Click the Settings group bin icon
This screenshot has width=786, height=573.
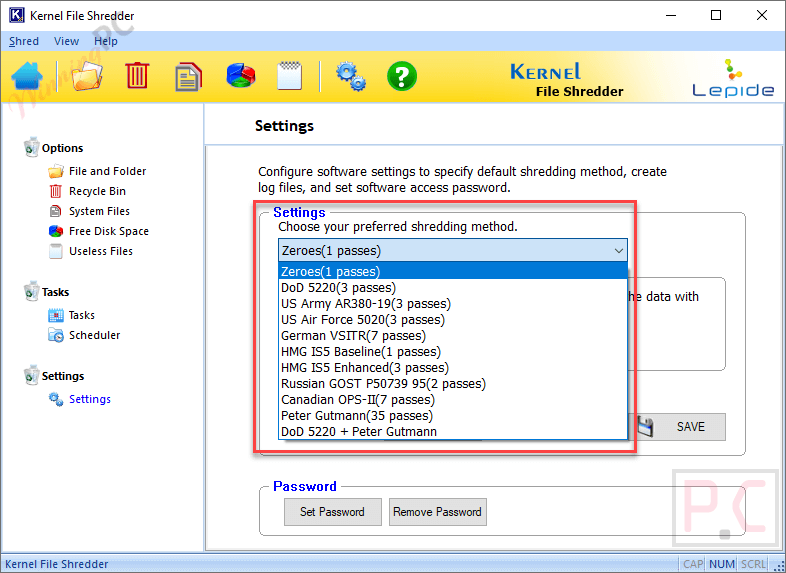point(31,375)
